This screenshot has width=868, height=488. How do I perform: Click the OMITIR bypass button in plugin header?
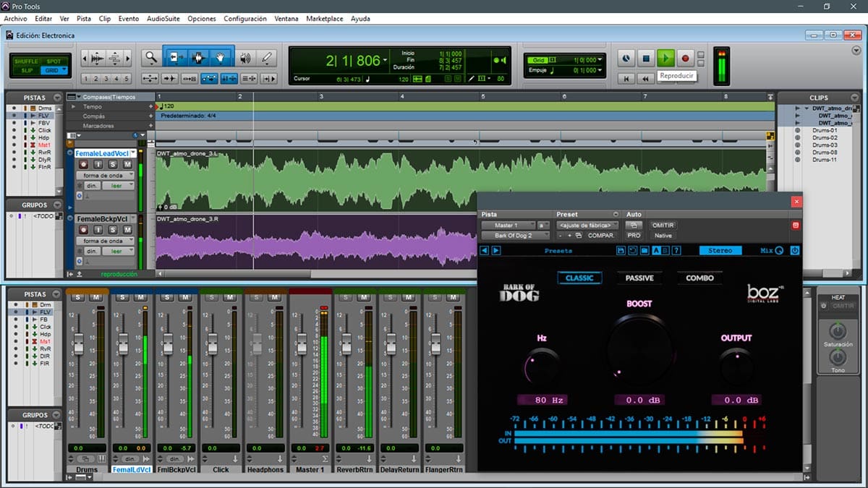663,226
